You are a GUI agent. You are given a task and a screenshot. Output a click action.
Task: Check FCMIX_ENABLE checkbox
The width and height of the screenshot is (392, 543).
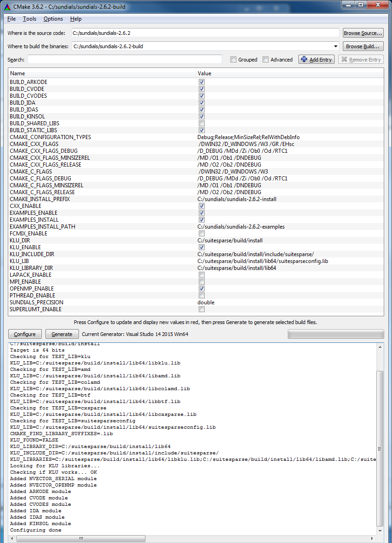pyautogui.click(x=202, y=234)
